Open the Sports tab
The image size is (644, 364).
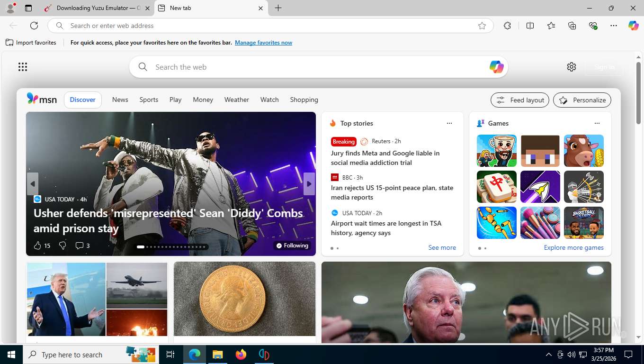[149, 100]
